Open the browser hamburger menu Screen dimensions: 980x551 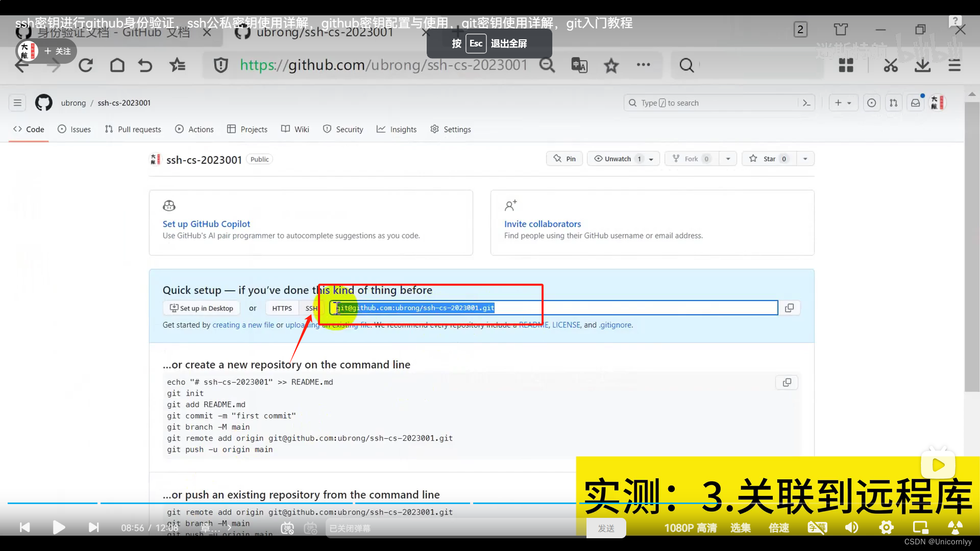click(x=954, y=65)
